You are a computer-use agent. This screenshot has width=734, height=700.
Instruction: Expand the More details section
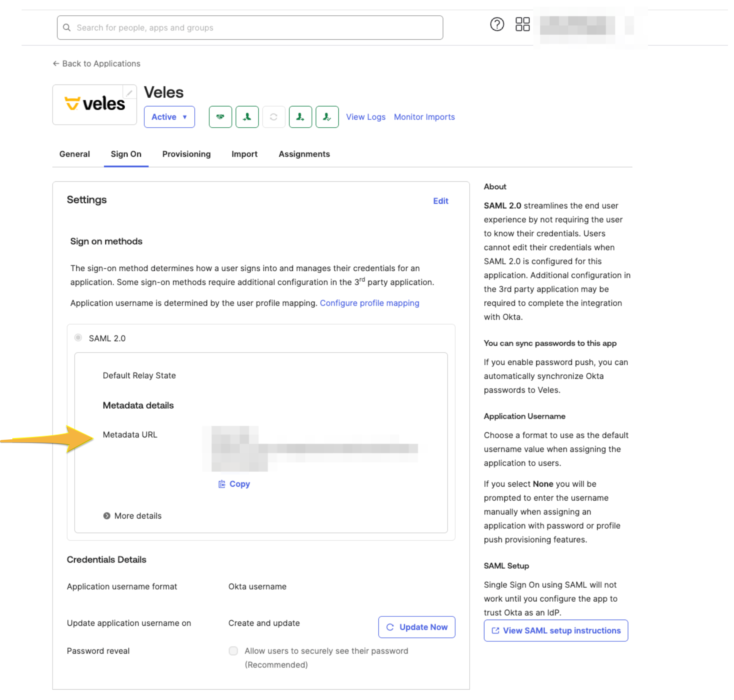[x=133, y=516]
